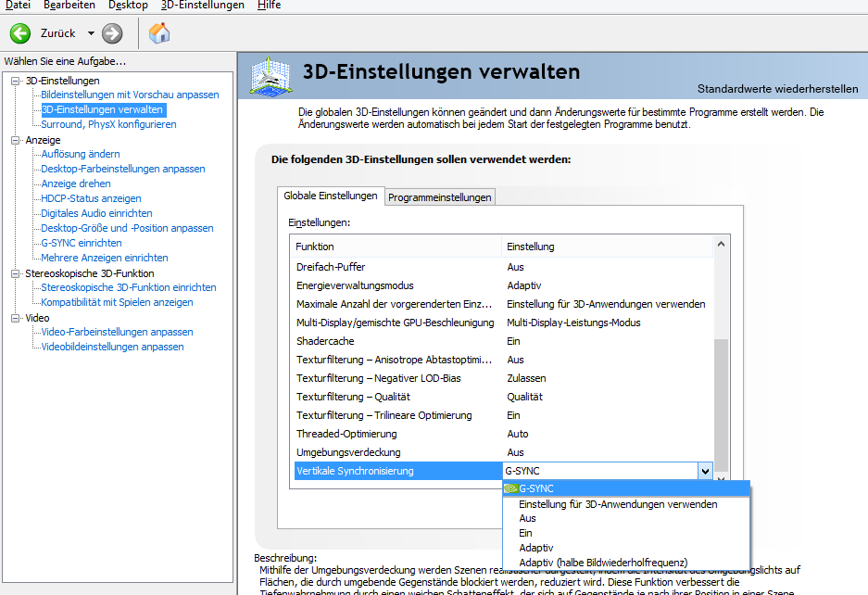Image resolution: width=868 pixels, height=595 pixels.
Task: Choose Aus in the sync dropdown list
Action: pyautogui.click(x=626, y=519)
